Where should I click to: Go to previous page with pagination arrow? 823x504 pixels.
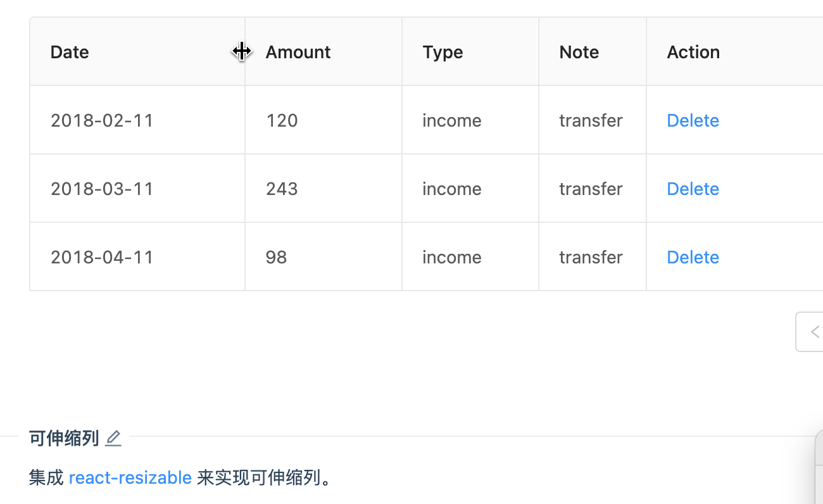(813, 332)
